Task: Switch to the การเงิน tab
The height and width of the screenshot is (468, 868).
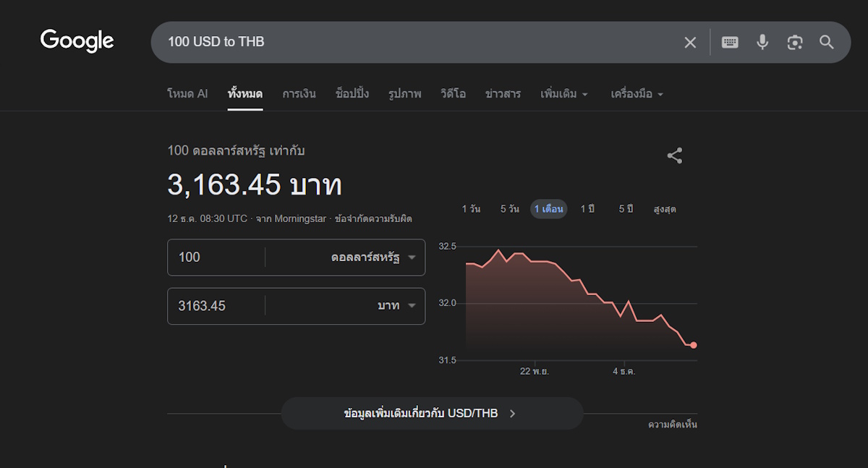Action: [x=299, y=94]
